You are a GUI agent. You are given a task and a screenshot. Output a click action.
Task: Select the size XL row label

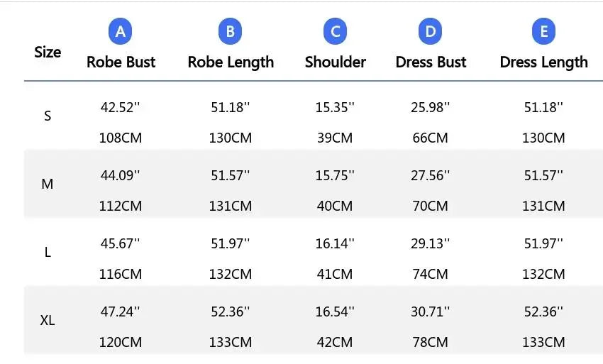[x=48, y=320]
